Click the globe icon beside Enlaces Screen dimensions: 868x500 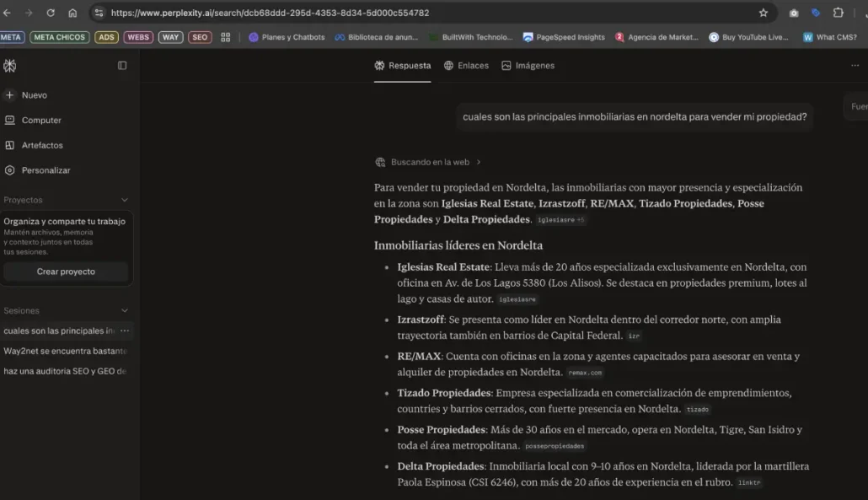[x=448, y=65]
